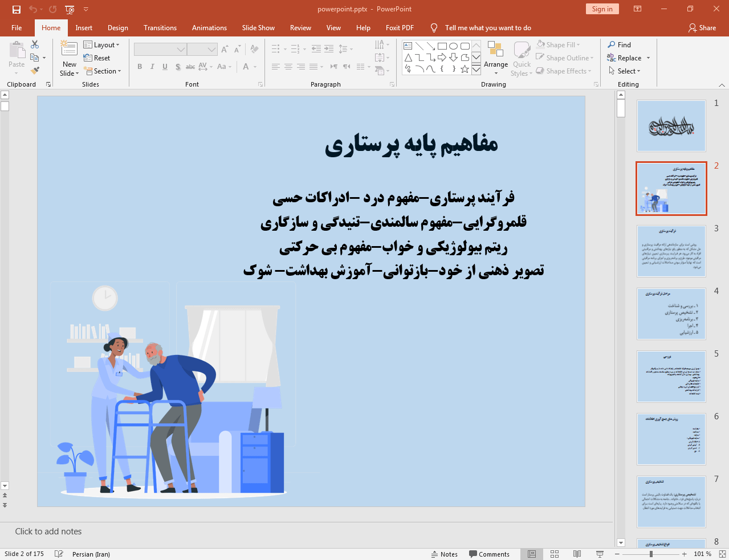Open the Insert tab
This screenshot has height=560, width=729.
point(84,27)
